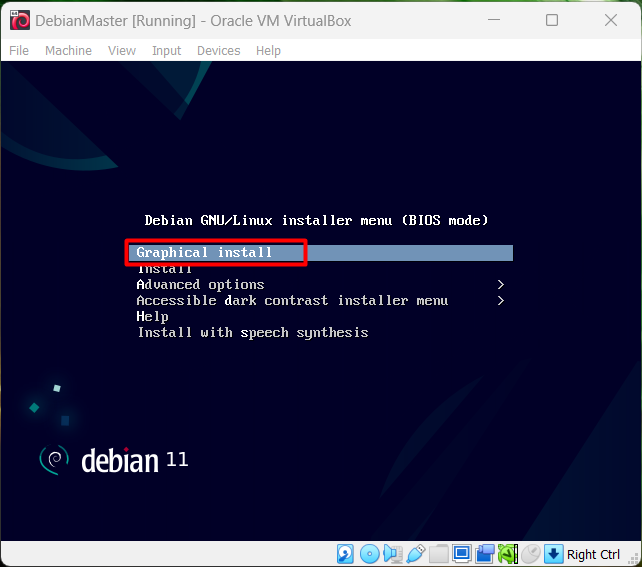The height and width of the screenshot is (567, 642).
Task: Open the Machine menu
Action: [68, 51]
